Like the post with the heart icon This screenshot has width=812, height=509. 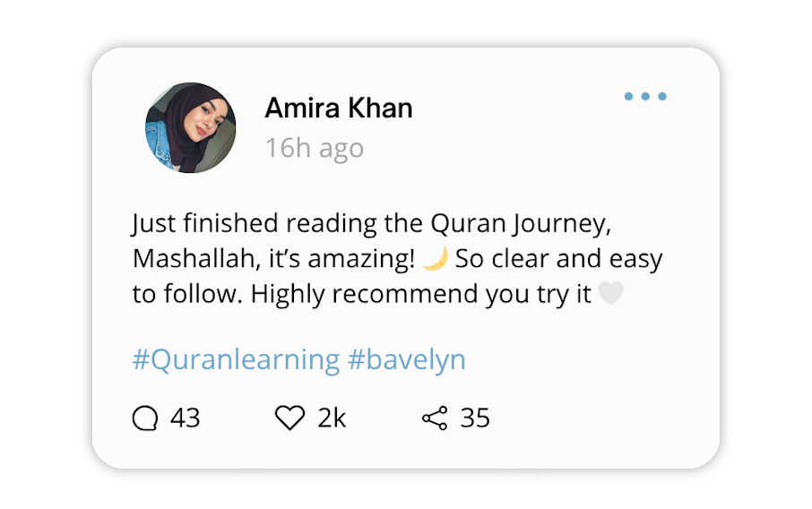pos(289,418)
